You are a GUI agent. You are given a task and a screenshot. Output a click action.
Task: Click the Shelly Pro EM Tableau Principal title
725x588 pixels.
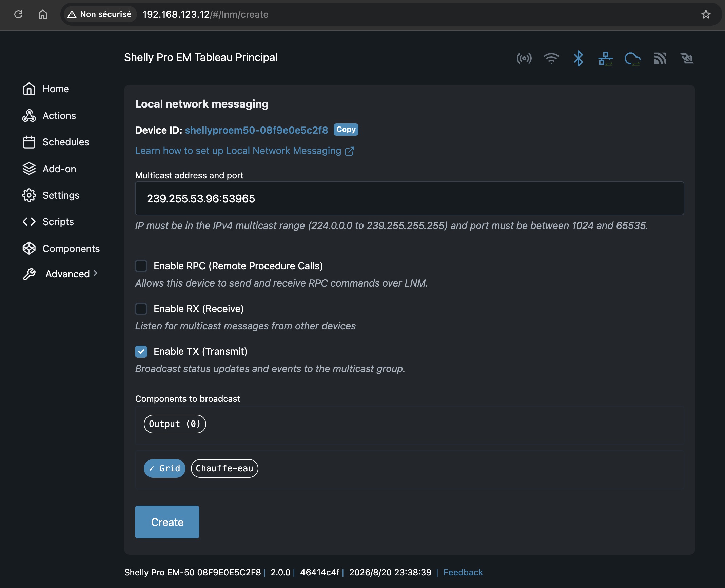point(201,57)
